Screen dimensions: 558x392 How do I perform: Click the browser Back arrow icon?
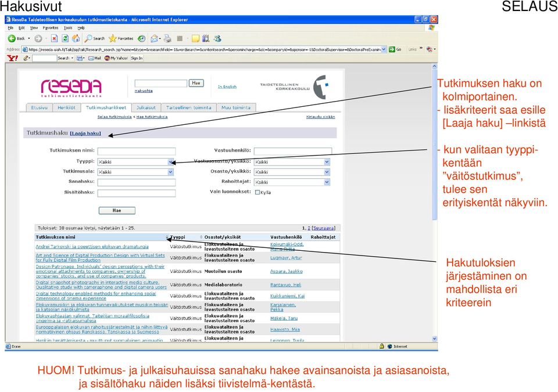[12, 38]
